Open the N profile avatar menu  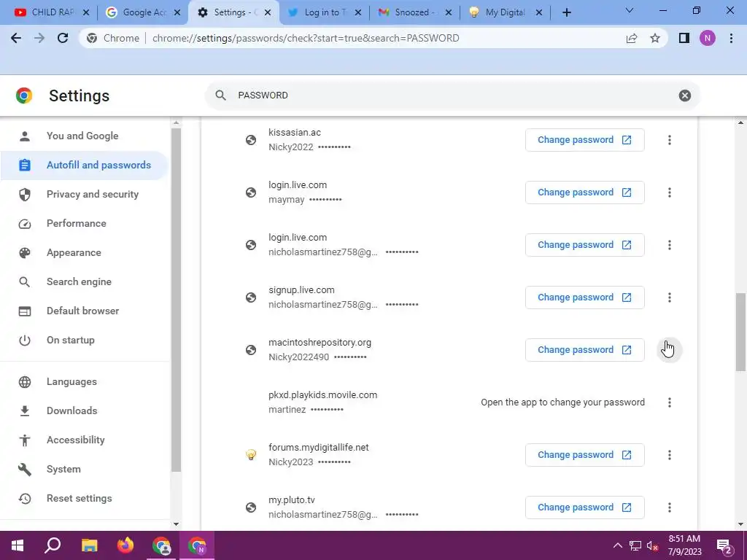coord(708,38)
